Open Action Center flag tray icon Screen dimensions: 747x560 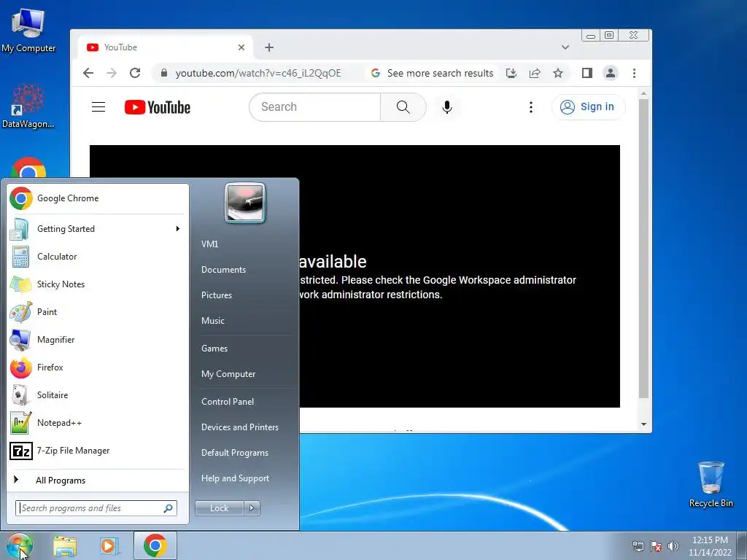pos(656,546)
